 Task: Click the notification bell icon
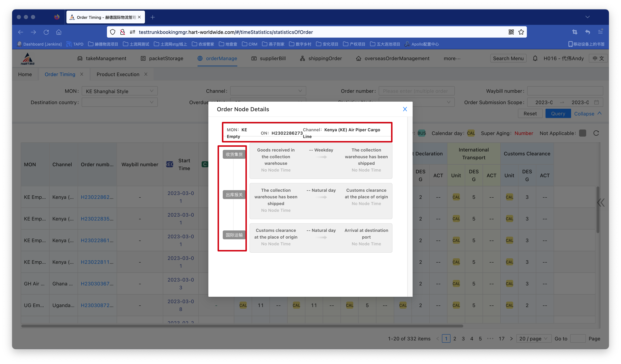[x=535, y=58]
